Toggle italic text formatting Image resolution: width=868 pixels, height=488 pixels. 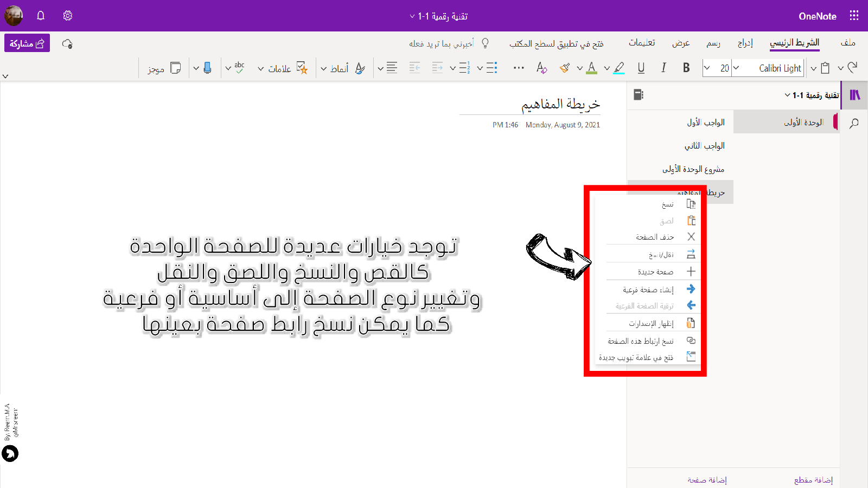tap(663, 68)
